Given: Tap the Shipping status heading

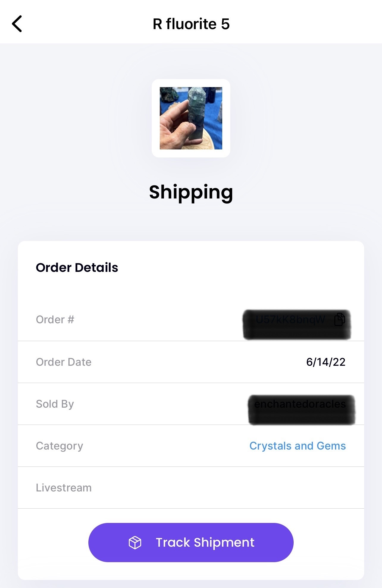Looking at the screenshot, I should pyautogui.click(x=191, y=192).
